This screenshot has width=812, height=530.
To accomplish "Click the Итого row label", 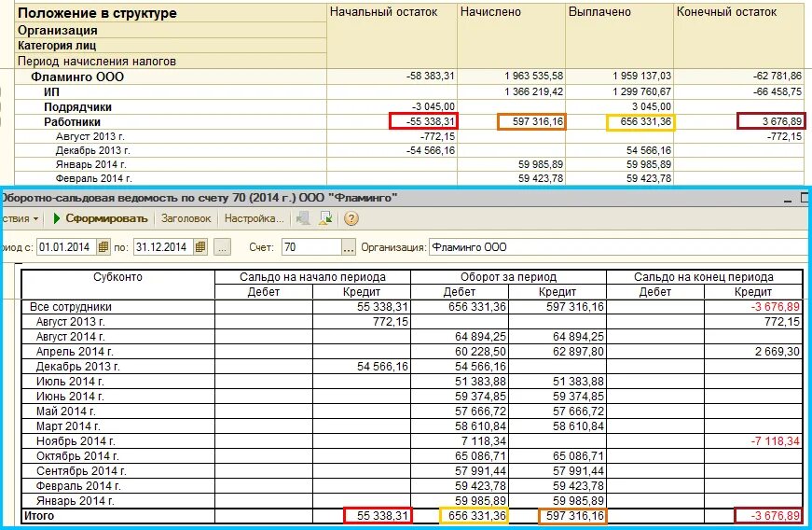I will pyautogui.click(x=39, y=516).
